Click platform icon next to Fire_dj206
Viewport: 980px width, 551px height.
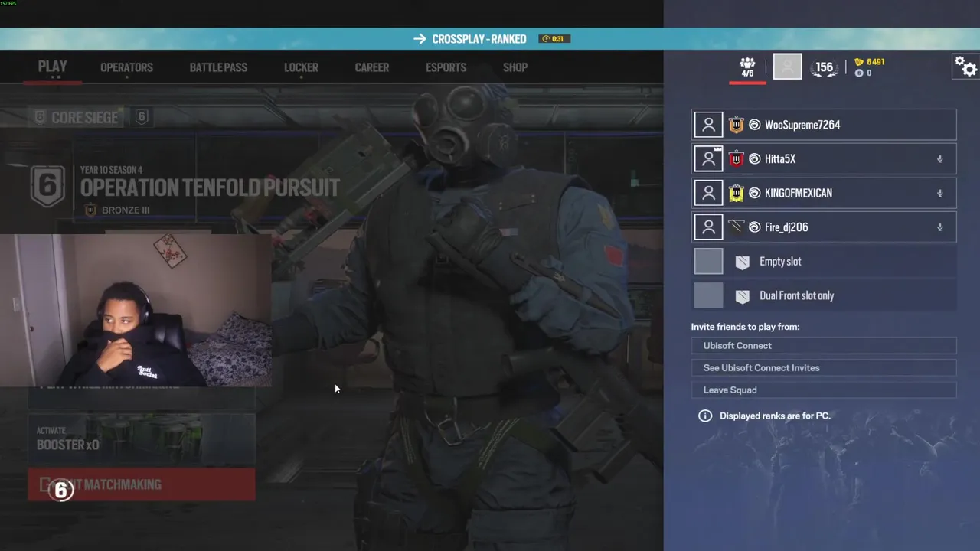coord(754,227)
